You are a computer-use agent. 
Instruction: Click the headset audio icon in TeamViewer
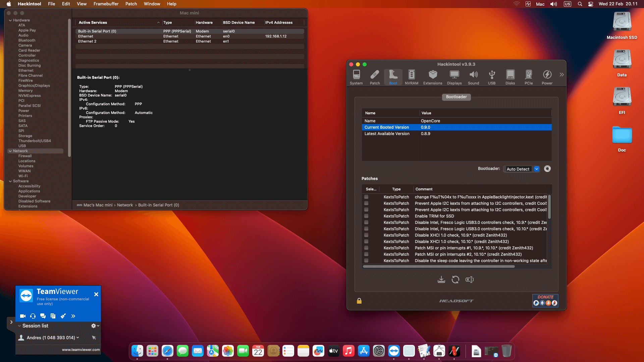point(33,316)
